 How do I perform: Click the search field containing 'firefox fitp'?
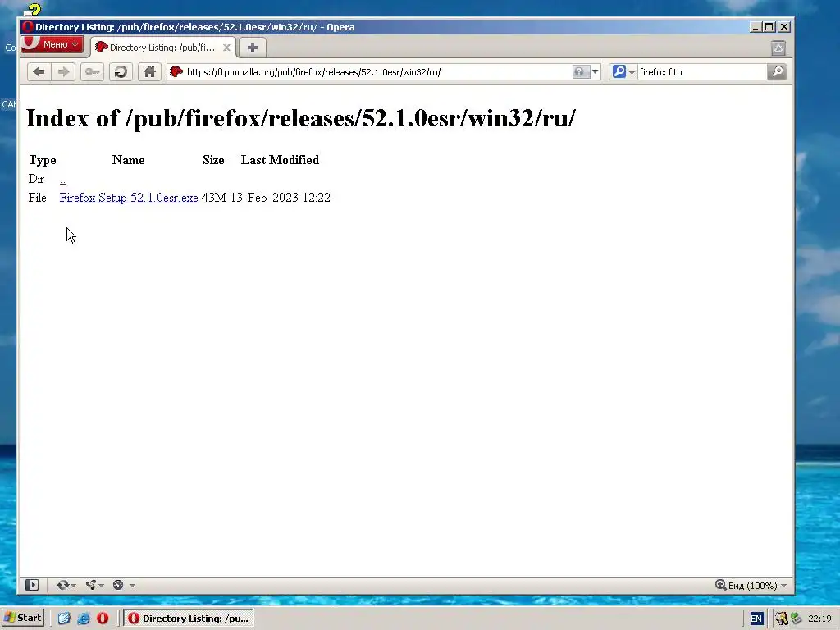pos(702,72)
